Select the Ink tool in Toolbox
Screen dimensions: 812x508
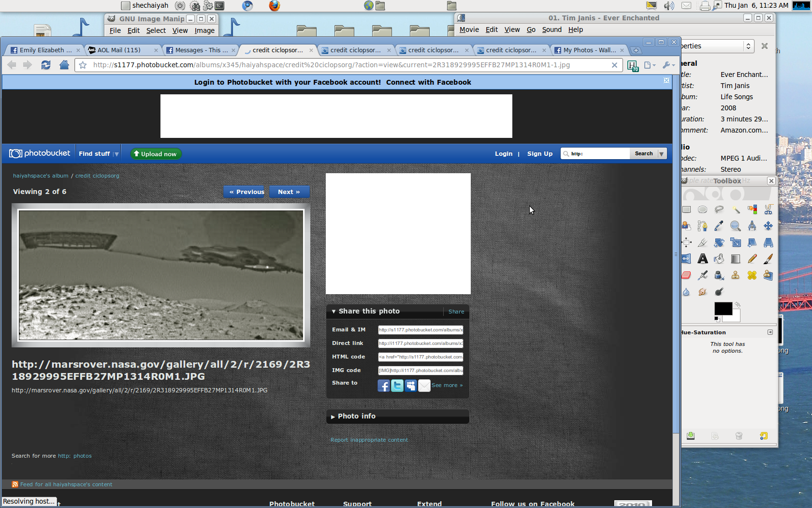(719, 275)
